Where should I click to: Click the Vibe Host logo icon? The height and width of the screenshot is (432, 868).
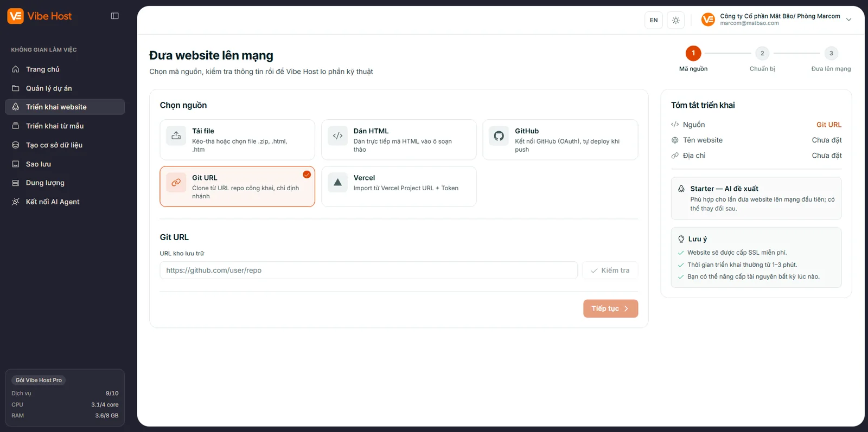point(15,16)
